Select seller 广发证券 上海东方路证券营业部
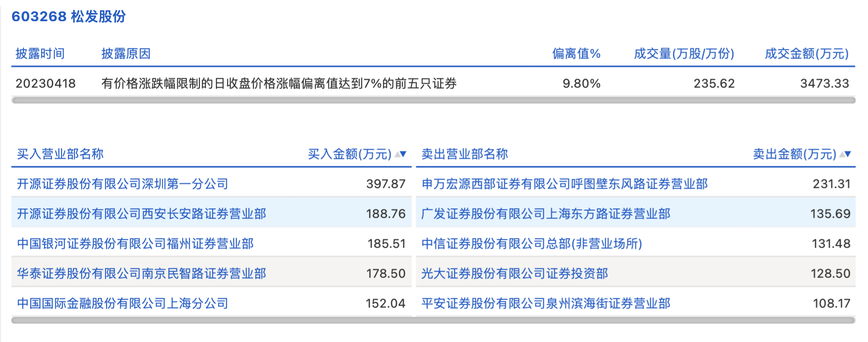 click(x=546, y=214)
